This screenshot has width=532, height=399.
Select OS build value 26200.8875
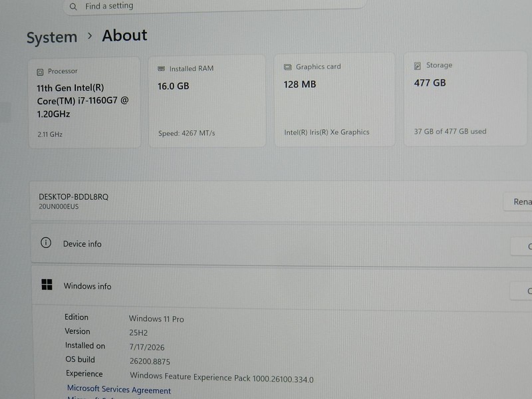[x=150, y=361]
